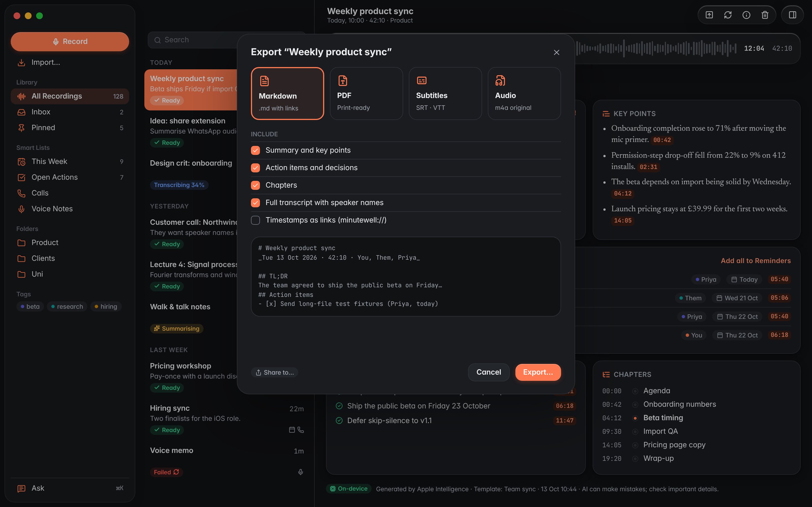Seek in the audio waveform scrubber

click(x=656, y=48)
